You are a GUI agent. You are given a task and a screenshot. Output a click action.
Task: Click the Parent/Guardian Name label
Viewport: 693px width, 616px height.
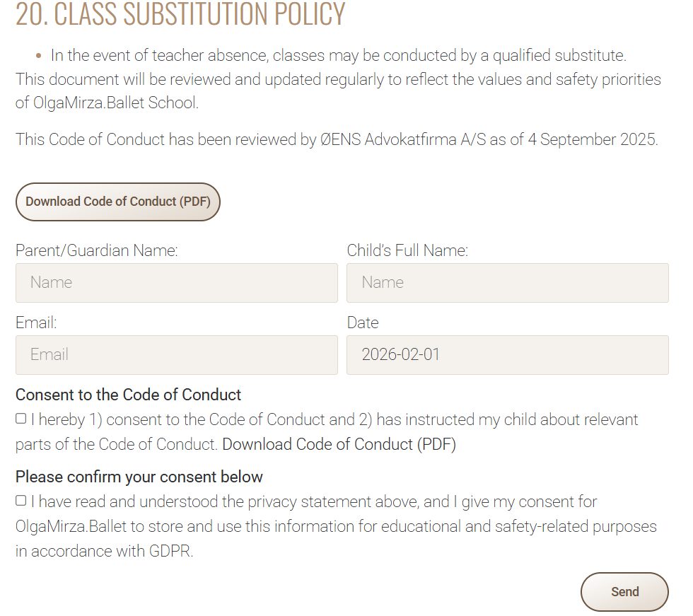point(97,250)
